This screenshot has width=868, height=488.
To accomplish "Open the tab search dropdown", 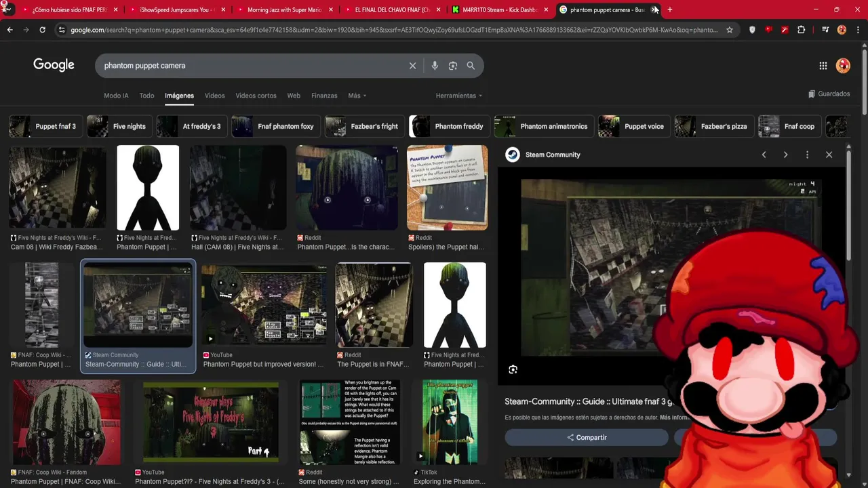I will (x=7, y=9).
